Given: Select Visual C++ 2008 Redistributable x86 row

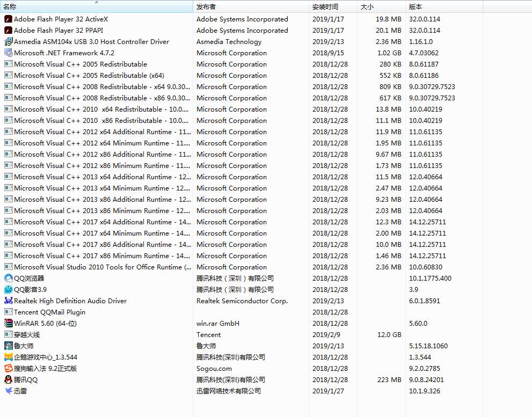Looking at the screenshot, I should pos(242,98).
